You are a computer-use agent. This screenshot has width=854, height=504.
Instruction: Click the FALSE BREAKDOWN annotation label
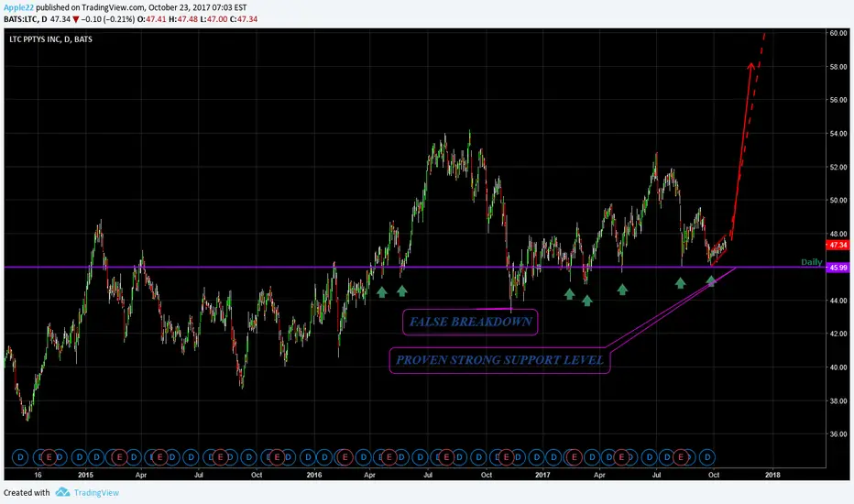(471, 322)
